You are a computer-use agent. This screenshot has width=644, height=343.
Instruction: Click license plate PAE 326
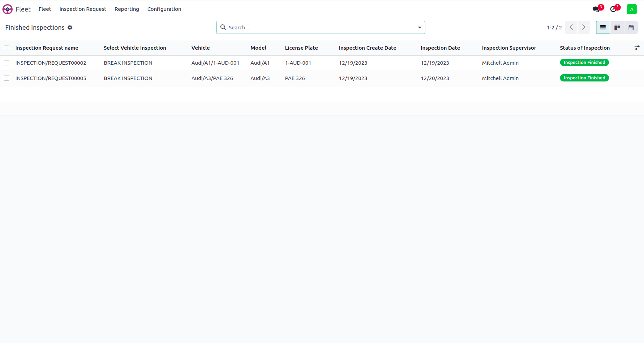[x=295, y=78]
